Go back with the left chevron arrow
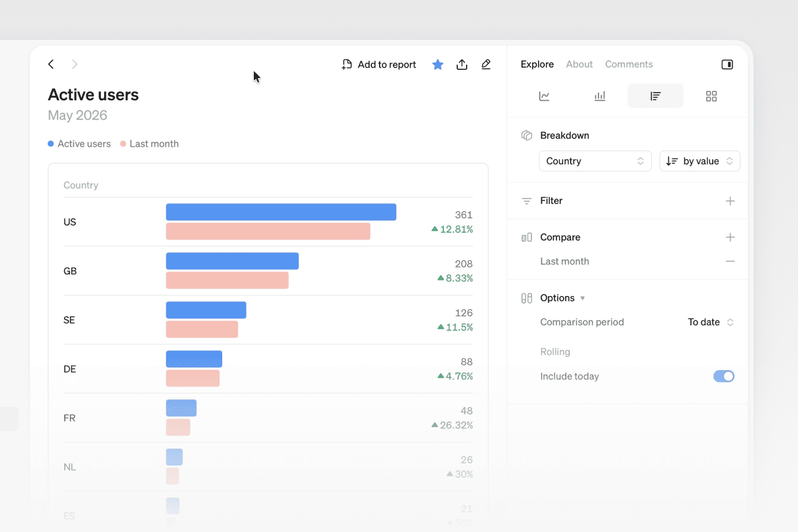798x532 pixels. (x=51, y=64)
